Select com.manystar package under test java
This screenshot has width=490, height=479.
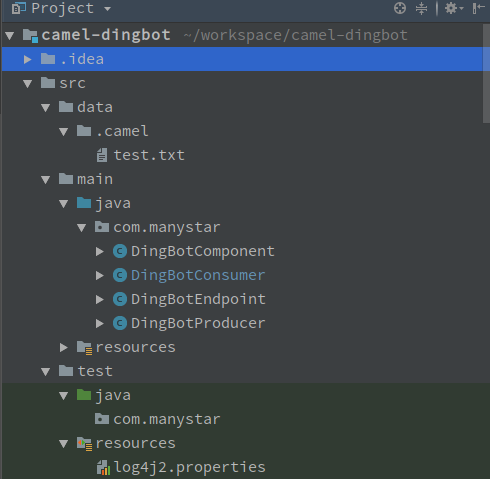click(x=167, y=419)
